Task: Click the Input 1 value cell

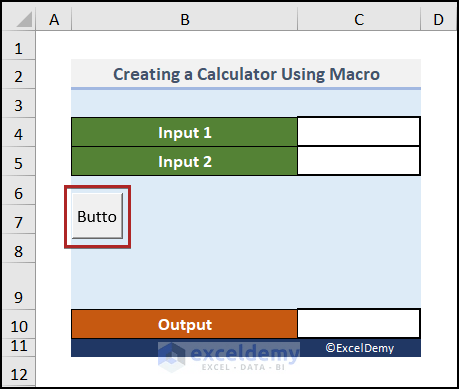Action: (x=359, y=132)
